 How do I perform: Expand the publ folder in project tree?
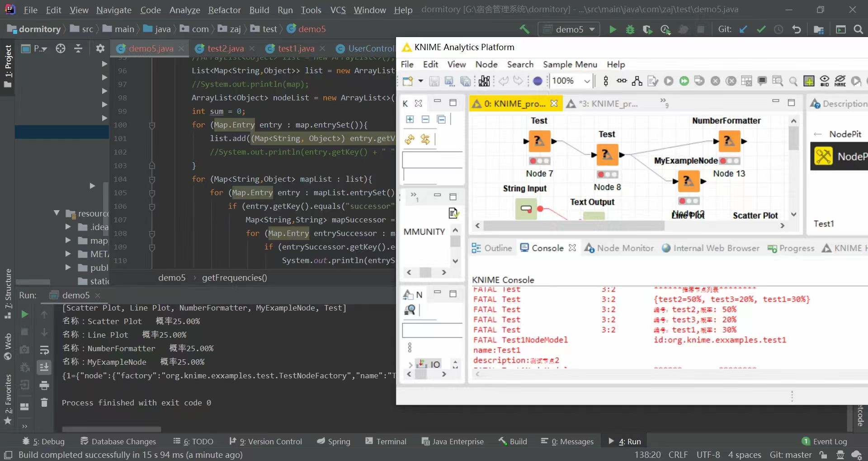point(68,268)
